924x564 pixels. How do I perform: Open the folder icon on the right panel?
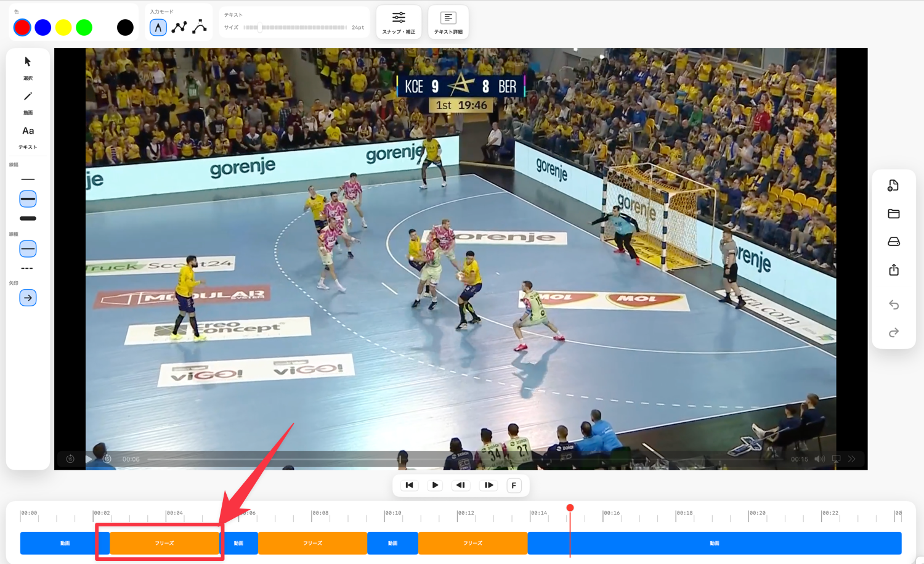click(x=893, y=214)
